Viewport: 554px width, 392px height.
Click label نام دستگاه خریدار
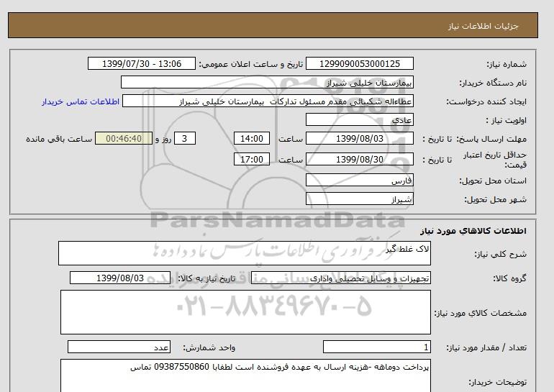[x=493, y=83]
